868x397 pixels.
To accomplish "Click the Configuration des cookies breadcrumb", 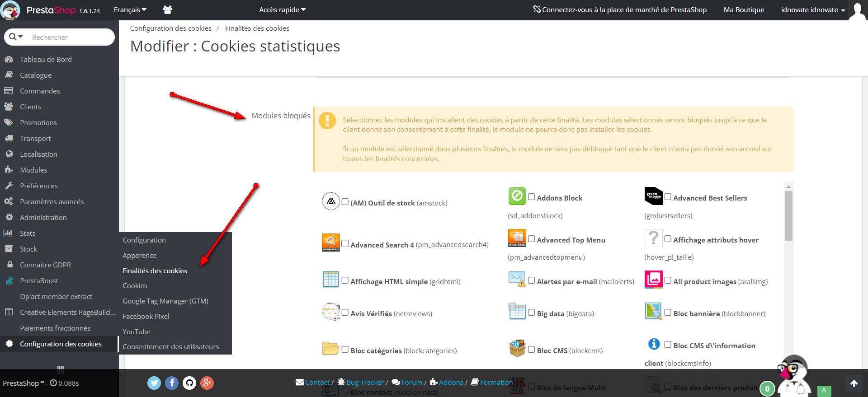I will tap(171, 28).
